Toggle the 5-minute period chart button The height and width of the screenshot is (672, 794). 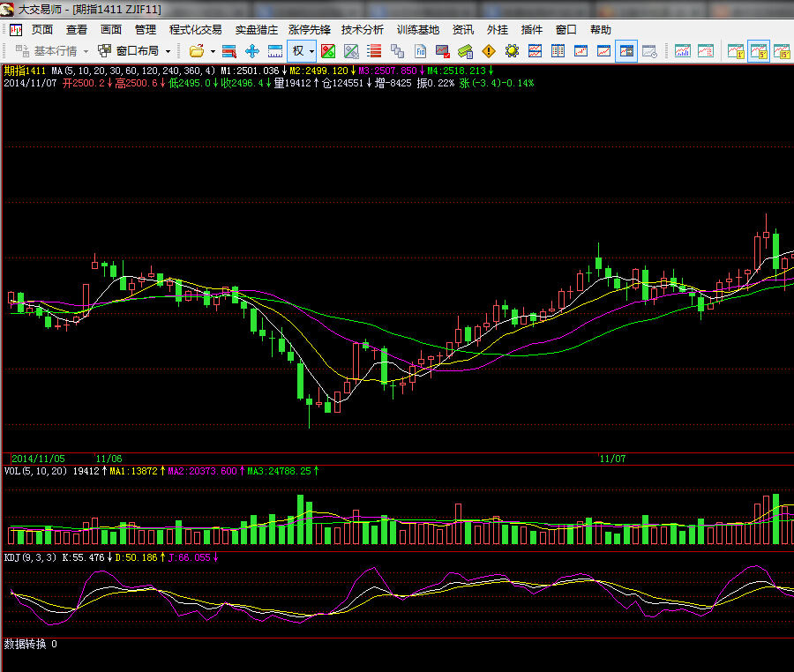point(759,51)
